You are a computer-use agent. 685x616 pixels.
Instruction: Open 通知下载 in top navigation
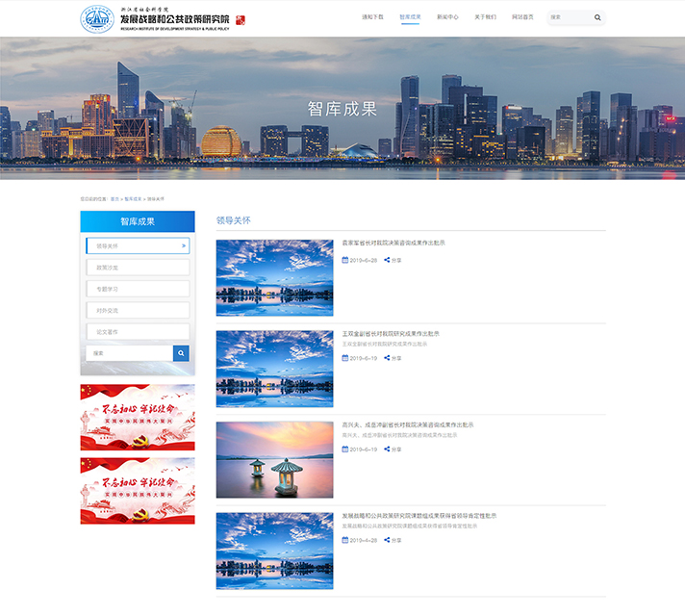[x=372, y=17]
